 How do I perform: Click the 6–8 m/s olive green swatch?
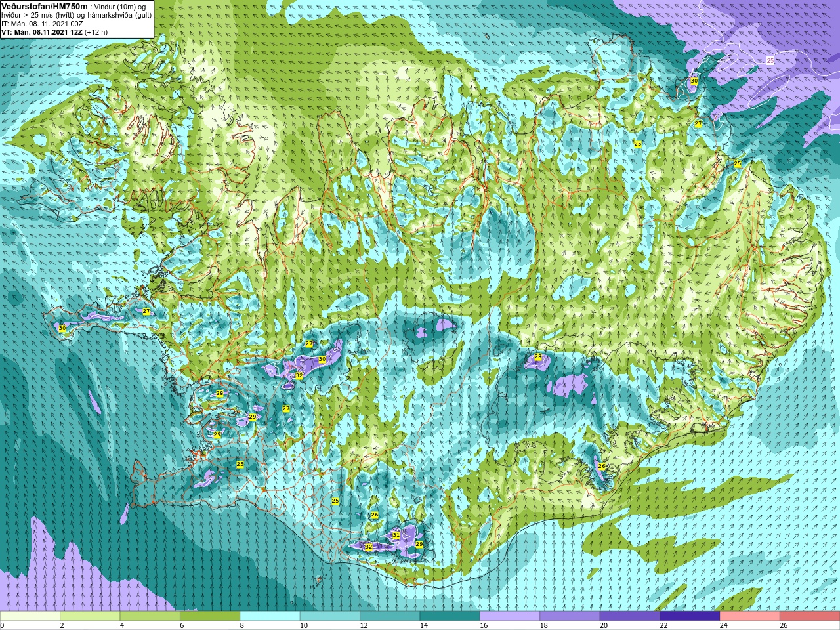[210, 616]
